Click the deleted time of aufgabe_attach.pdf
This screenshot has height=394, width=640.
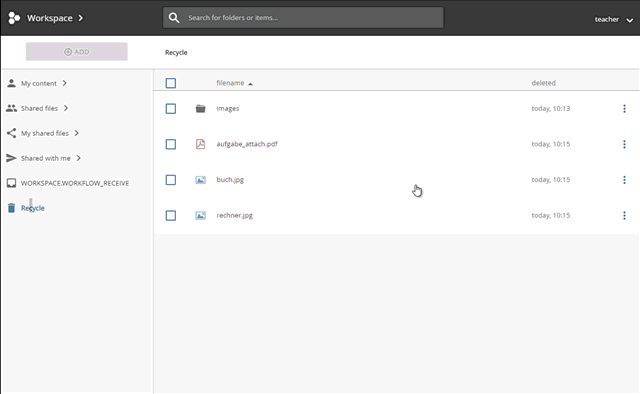(551, 144)
